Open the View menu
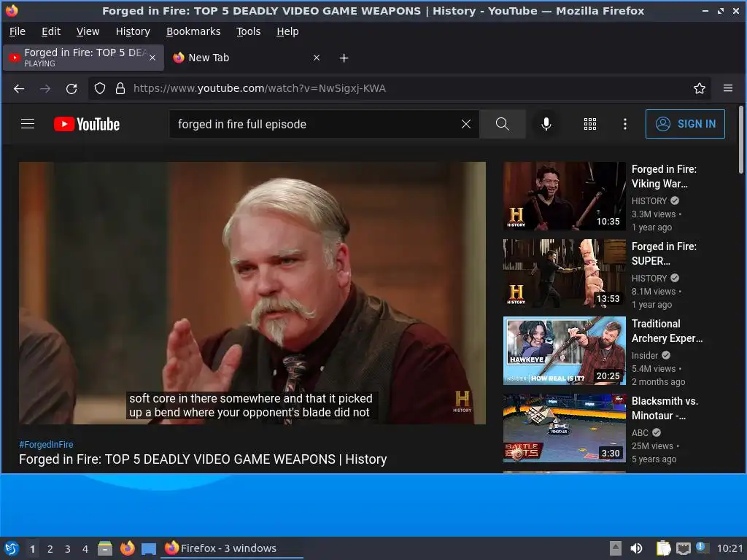 coord(88,31)
